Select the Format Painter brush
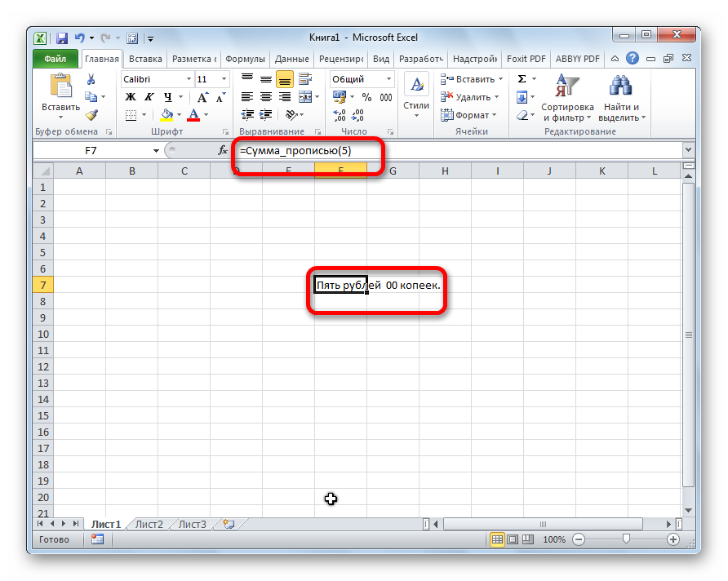The height and width of the screenshot is (581, 728). tap(91, 115)
